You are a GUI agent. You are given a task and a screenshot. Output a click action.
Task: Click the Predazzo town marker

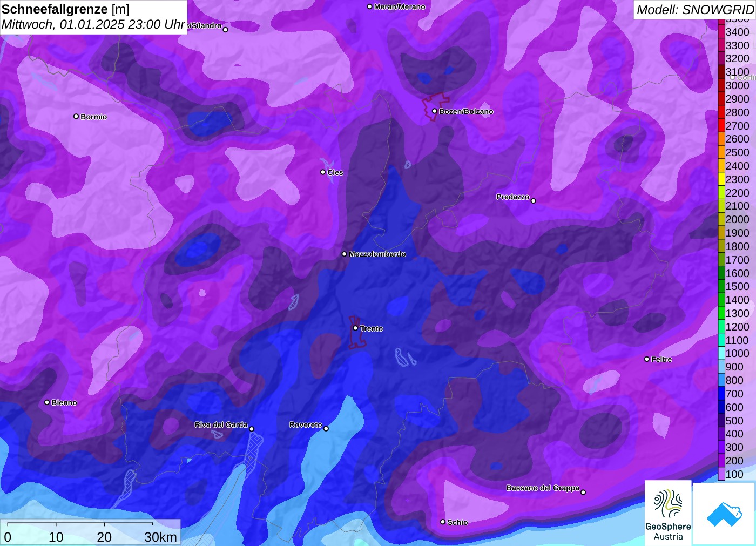coord(533,201)
